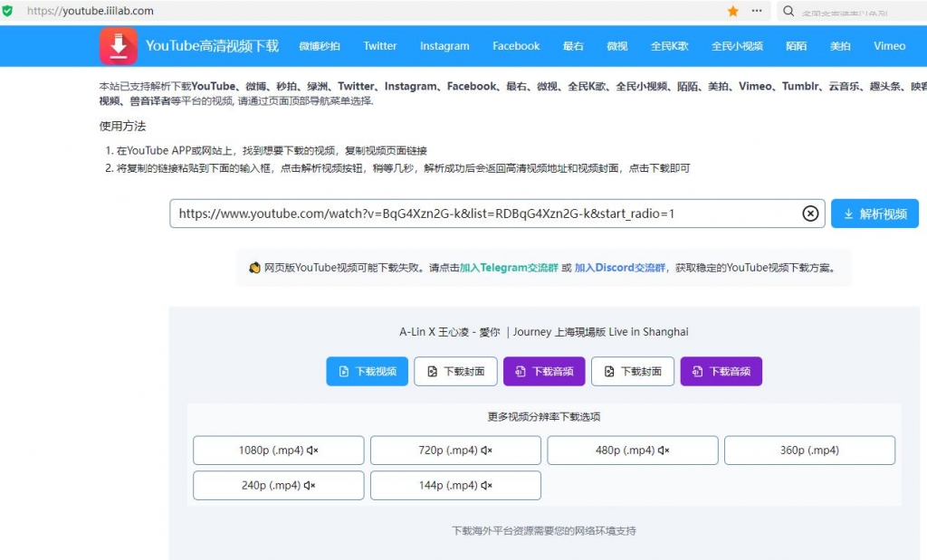
Task: Open the Instagram nav item
Action: (444, 45)
